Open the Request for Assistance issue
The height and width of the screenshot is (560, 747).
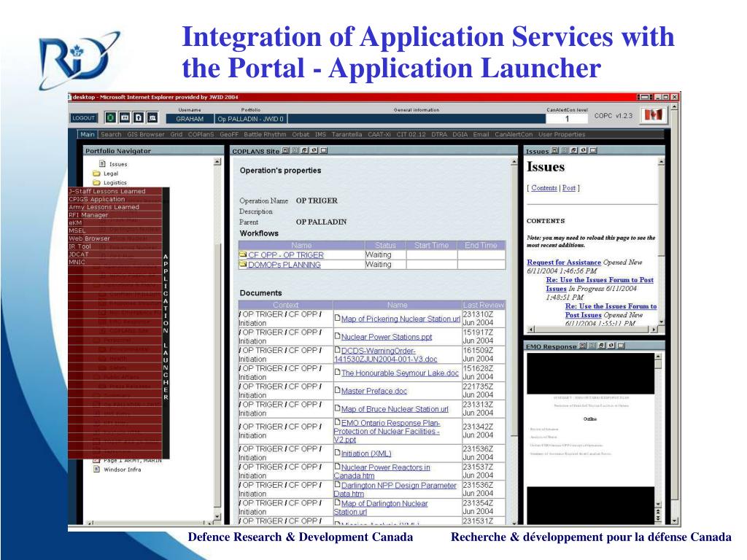564,262
